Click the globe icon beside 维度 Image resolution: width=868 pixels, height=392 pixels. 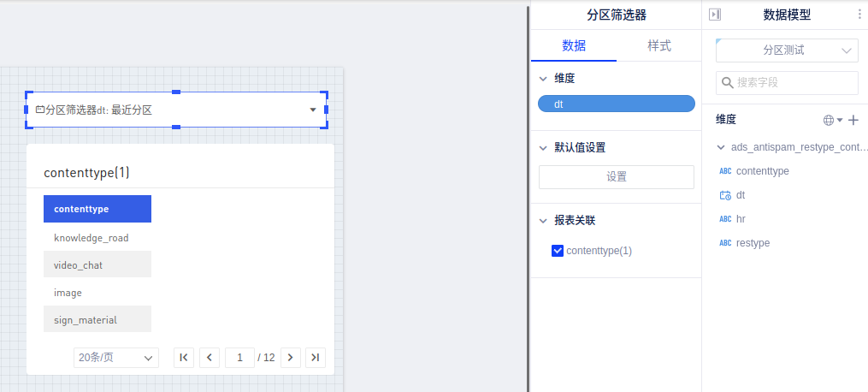829,120
